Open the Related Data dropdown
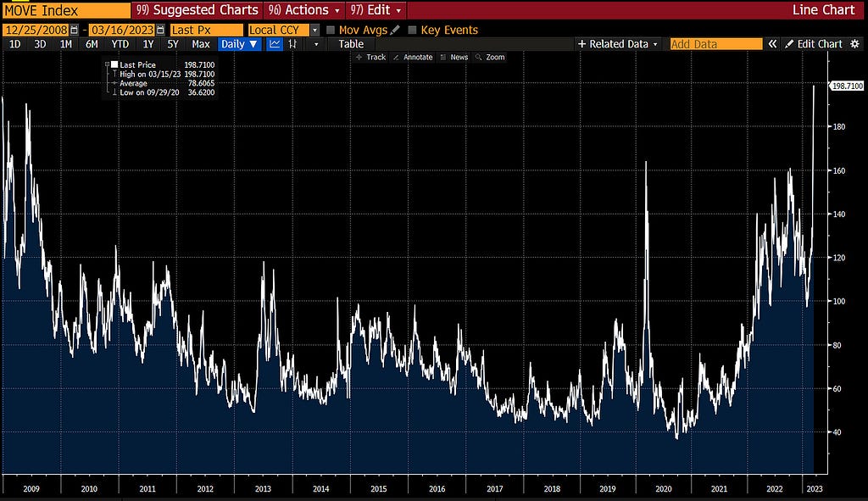868x501 pixels. click(618, 44)
